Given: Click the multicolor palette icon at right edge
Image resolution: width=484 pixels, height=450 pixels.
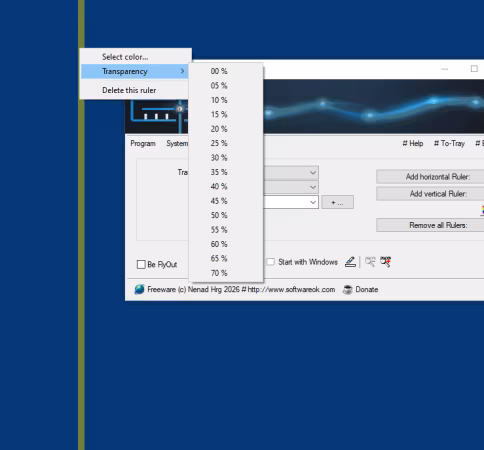Looking at the screenshot, I should pos(482,210).
